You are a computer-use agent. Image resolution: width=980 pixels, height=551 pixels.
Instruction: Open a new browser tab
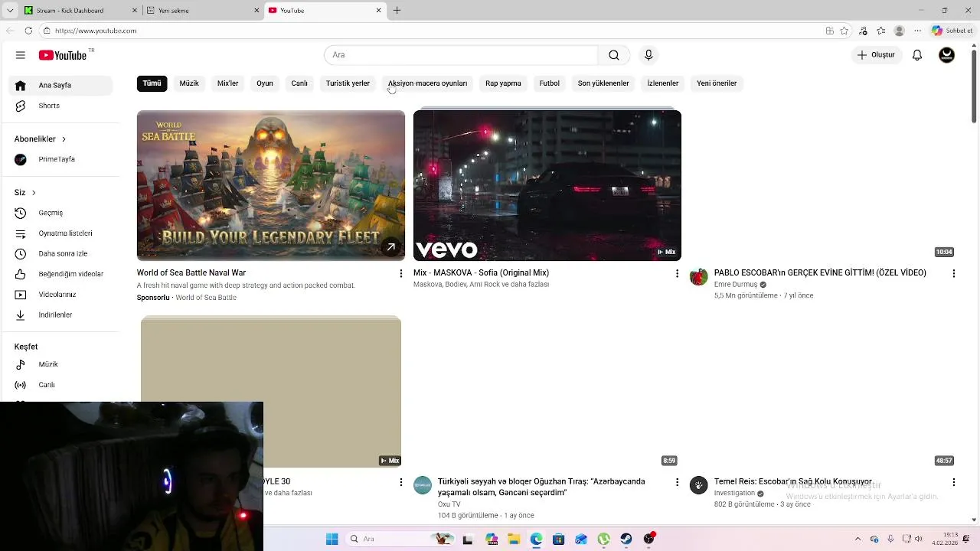(397, 11)
